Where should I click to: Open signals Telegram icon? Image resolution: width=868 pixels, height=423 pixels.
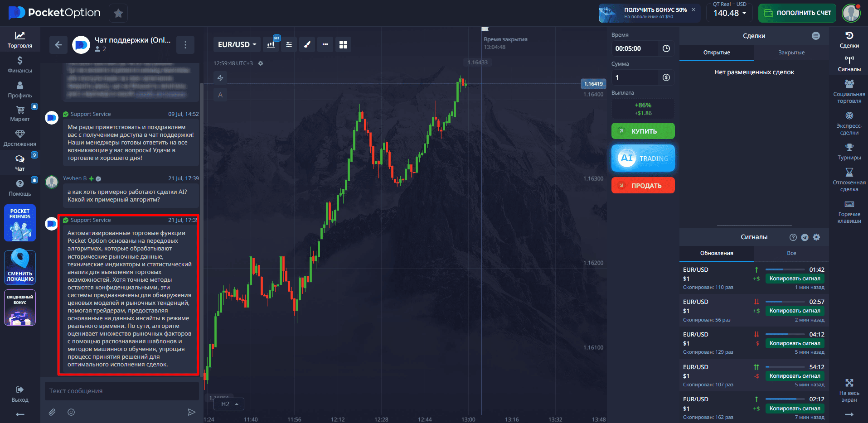tap(805, 237)
